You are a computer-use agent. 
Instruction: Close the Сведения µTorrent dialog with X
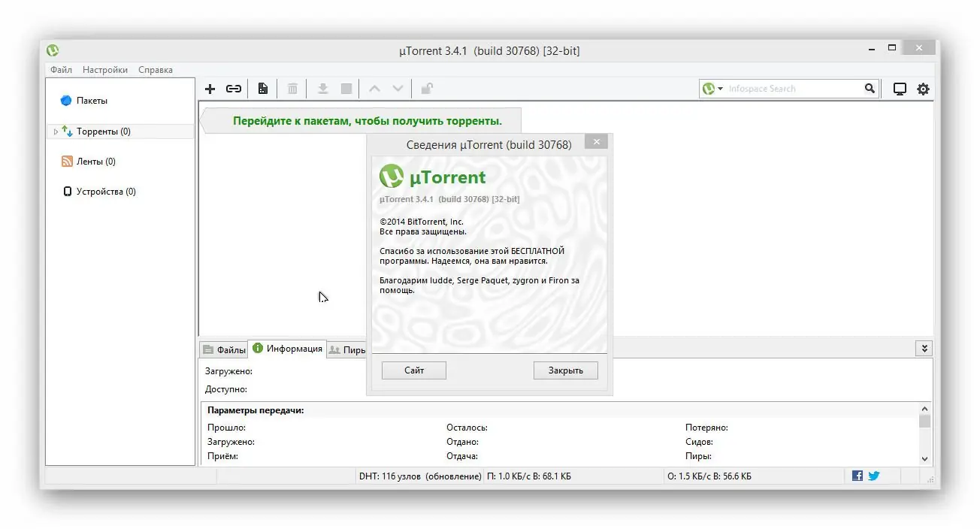pos(597,142)
